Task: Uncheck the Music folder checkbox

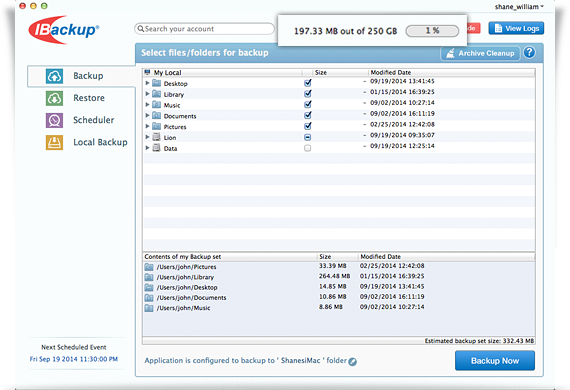Action: pyautogui.click(x=308, y=104)
